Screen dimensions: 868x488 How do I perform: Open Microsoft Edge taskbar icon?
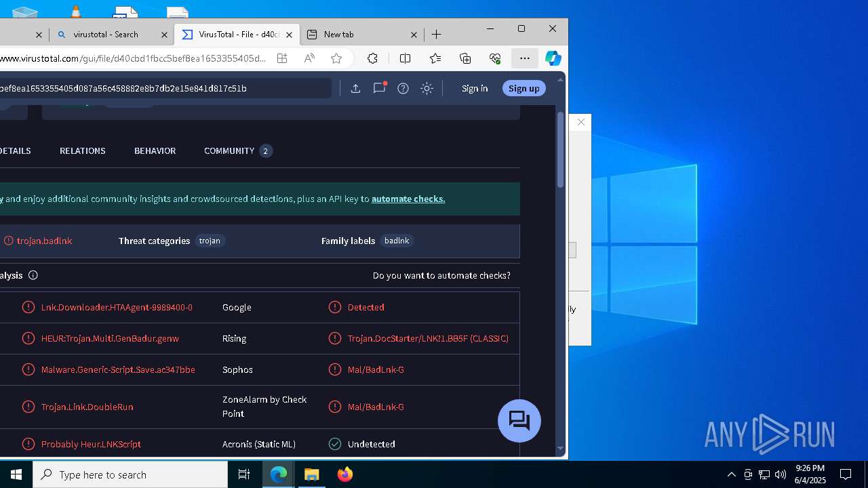point(279,474)
